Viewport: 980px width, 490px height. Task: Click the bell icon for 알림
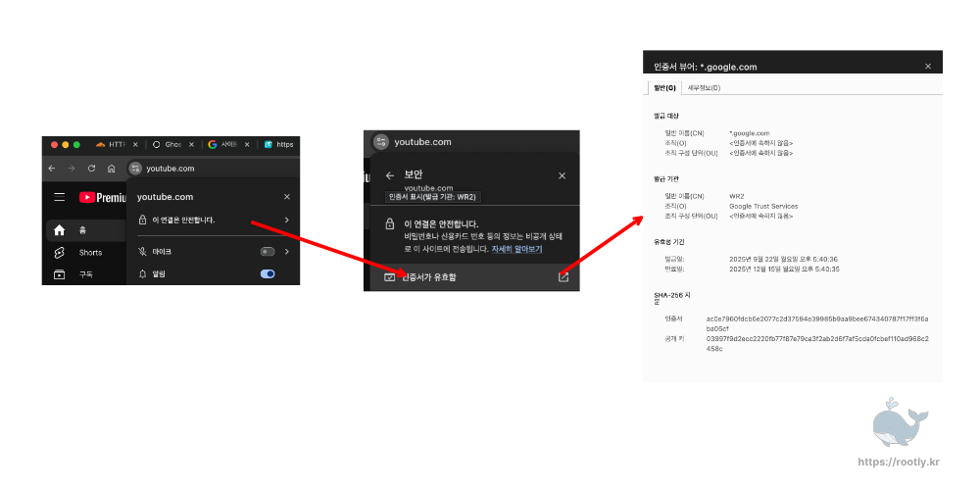tap(142, 273)
